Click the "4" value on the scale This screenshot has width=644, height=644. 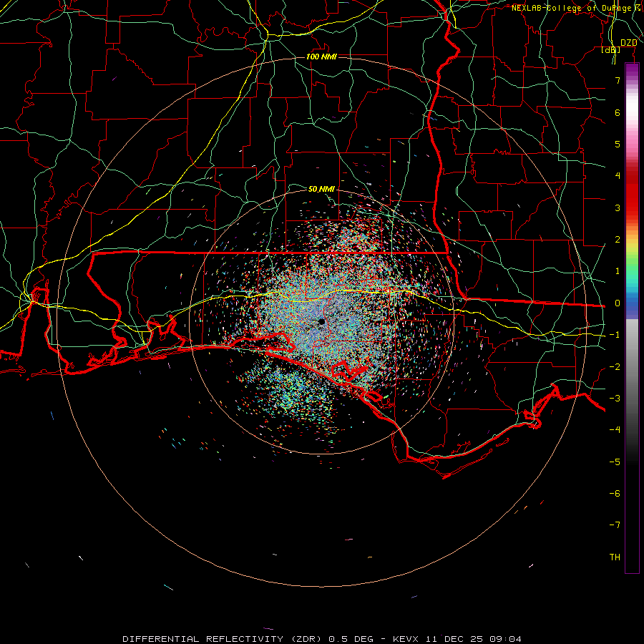[x=618, y=176]
